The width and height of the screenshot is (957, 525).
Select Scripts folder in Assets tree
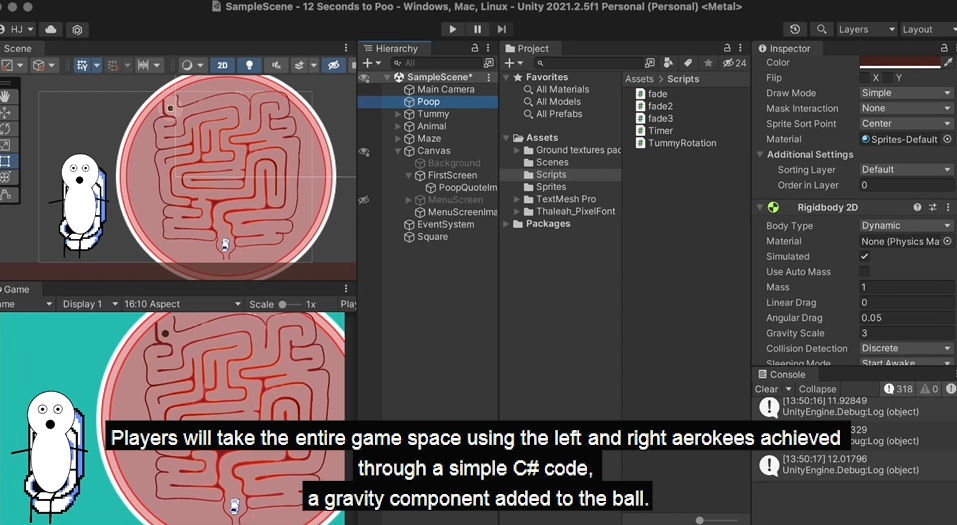pos(551,175)
